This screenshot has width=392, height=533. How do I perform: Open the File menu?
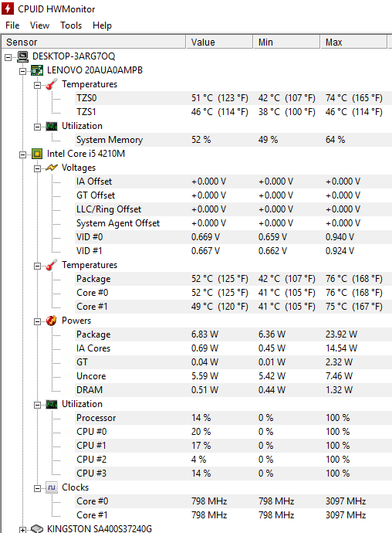click(x=12, y=25)
